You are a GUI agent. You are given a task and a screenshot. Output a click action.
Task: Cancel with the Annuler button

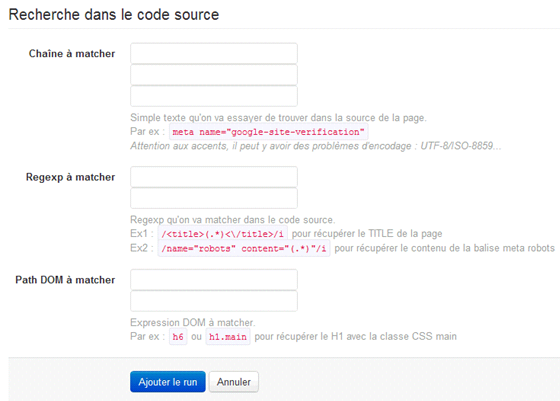(x=234, y=382)
